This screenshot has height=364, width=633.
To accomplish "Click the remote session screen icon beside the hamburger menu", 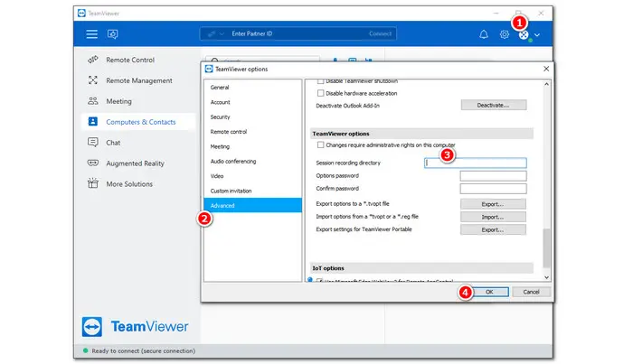I will coord(113,34).
